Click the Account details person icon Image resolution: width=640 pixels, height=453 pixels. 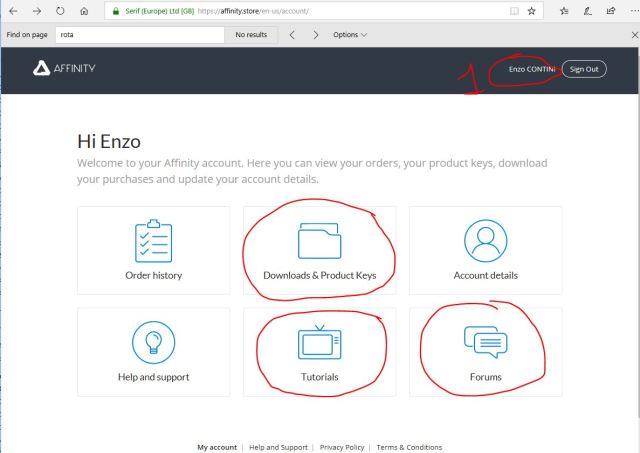click(x=485, y=241)
